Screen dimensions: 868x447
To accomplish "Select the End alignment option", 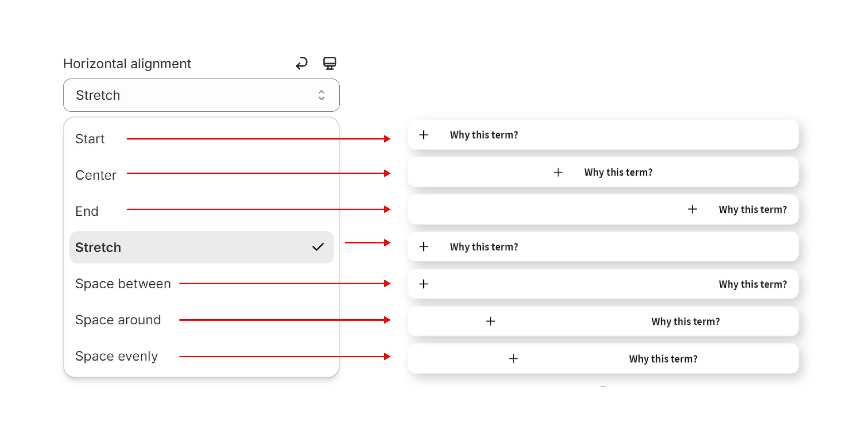I will pyautogui.click(x=87, y=211).
